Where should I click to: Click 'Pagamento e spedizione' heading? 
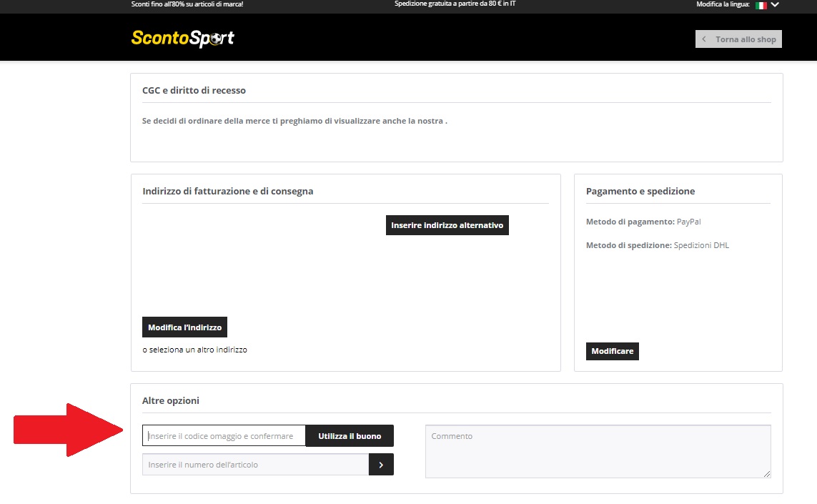(x=640, y=191)
